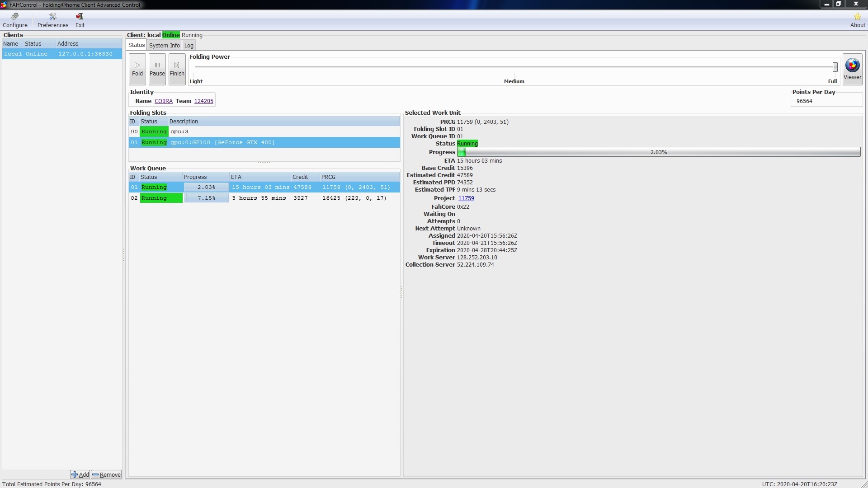
Task: Click the Estimated Credit value 47589 in details
Action: pyautogui.click(x=465, y=175)
